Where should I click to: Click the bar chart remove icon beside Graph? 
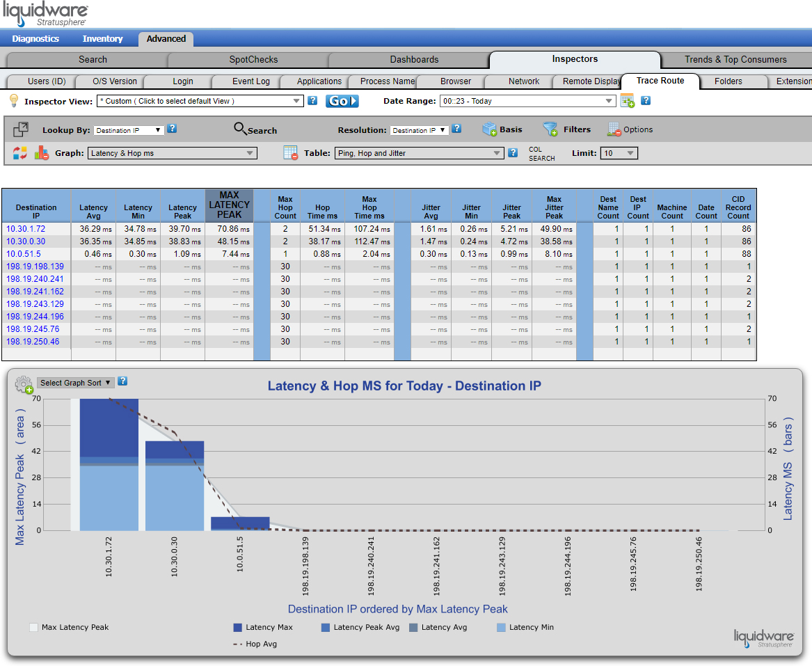point(42,153)
